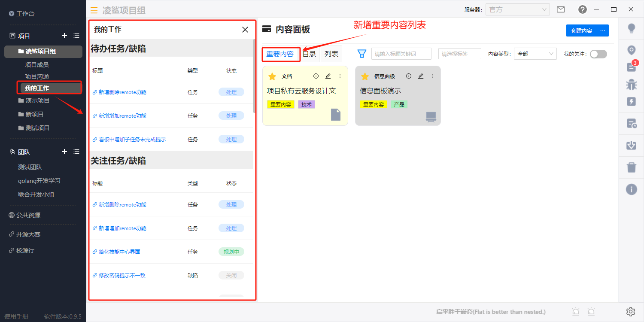The image size is (644, 322).
Task: Open the more-options dots on 文档 card
Action: coord(340,76)
